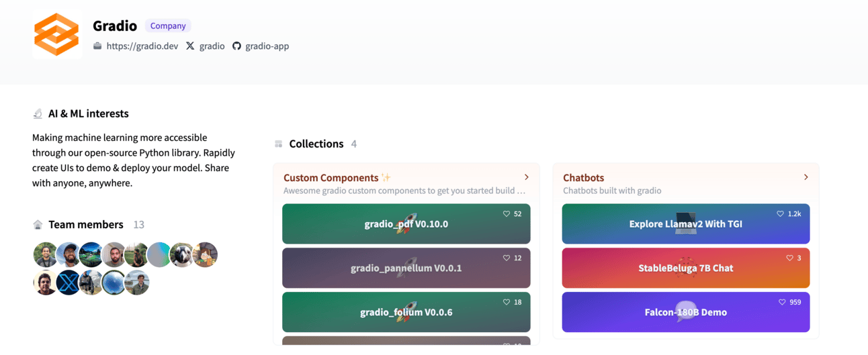Open the Custom Components collection title
Viewport: 868px width, 355px height.
coord(331,178)
